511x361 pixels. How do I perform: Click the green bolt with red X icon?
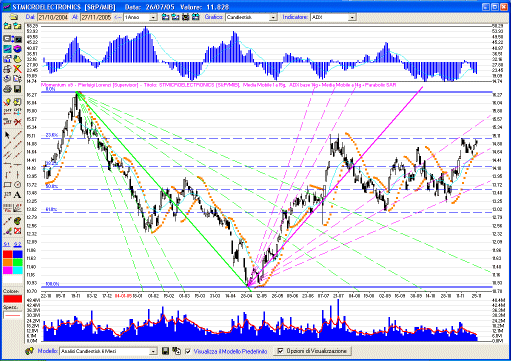[17, 69]
